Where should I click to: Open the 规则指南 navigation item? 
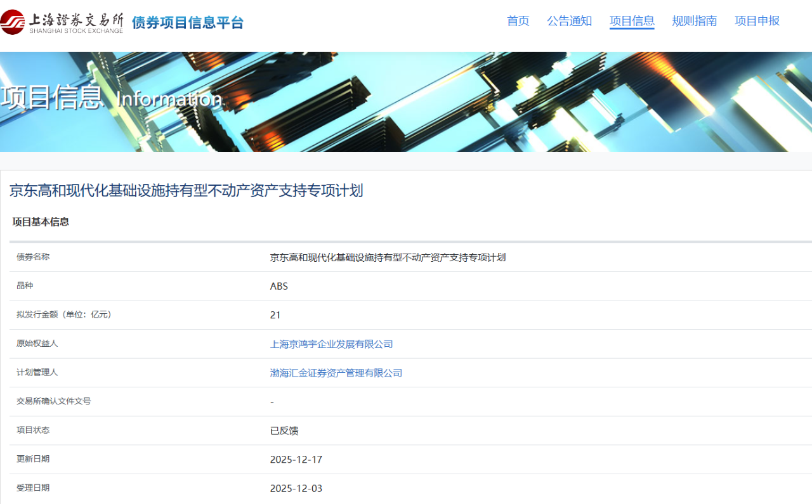coord(694,21)
